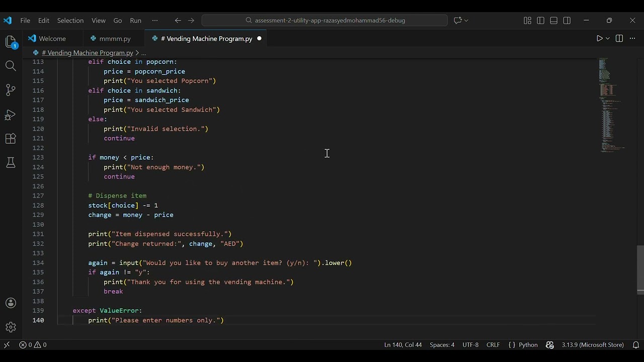Open the Run and Debug view
The width and height of the screenshot is (644, 362).
pos(11,115)
